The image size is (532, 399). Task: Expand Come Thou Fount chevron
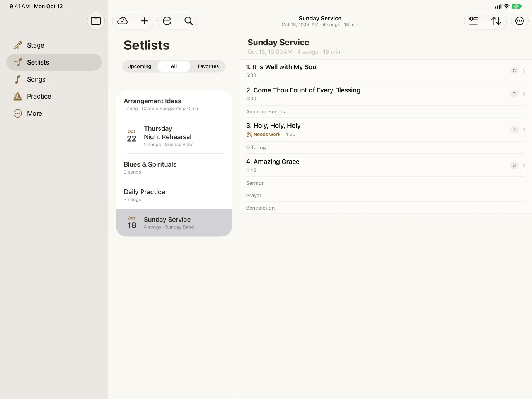pyautogui.click(x=524, y=94)
